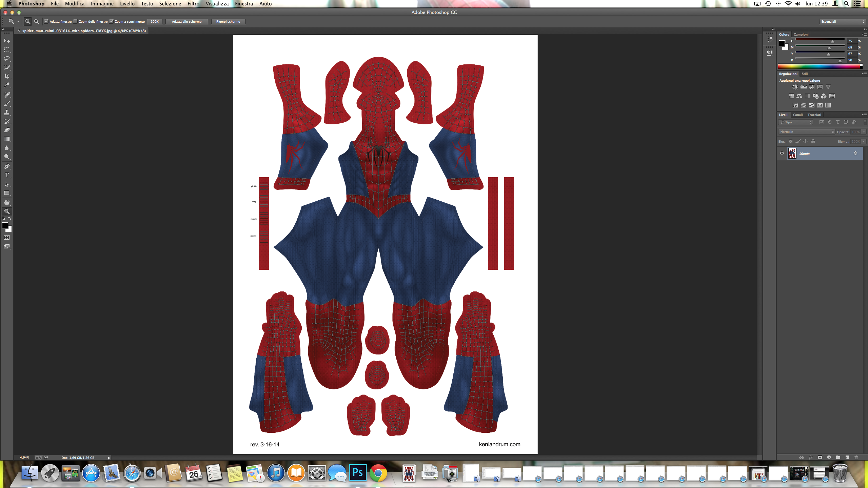The image size is (868, 488).
Task: Select the Brush tool
Action: click(7, 104)
